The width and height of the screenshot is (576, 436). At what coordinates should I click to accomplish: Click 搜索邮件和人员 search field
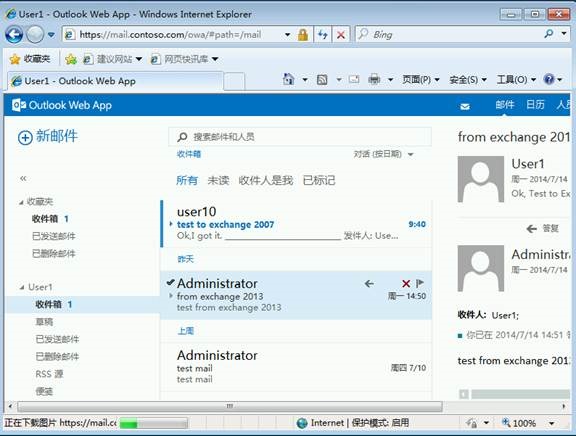pyautogui.click(x=300, y=137)
